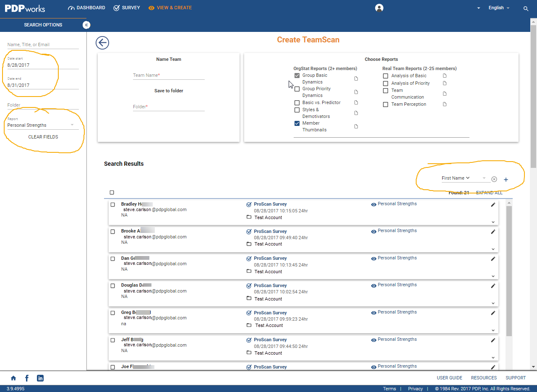Screen dimensions: 537x392
Task: Click the results list scrollbar thumb
Action: point(509,271)
